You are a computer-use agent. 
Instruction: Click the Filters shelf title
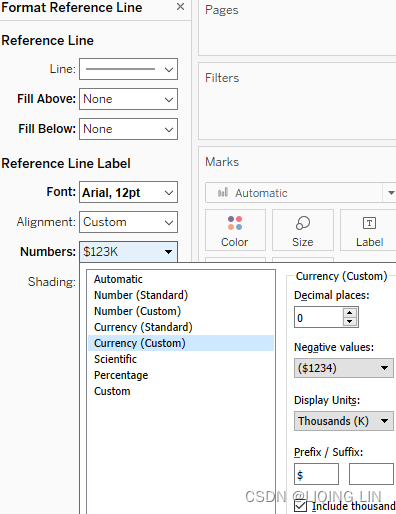(222, 78)
